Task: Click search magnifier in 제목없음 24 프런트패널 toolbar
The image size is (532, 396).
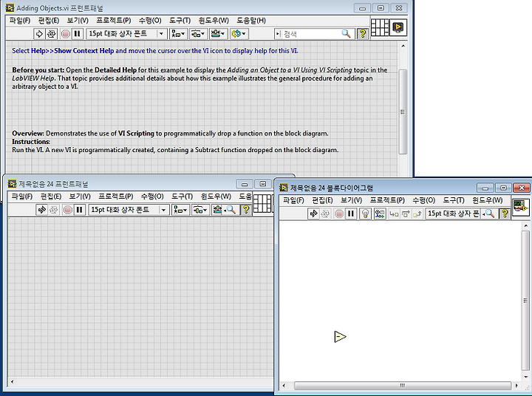Action: [231, 210]
